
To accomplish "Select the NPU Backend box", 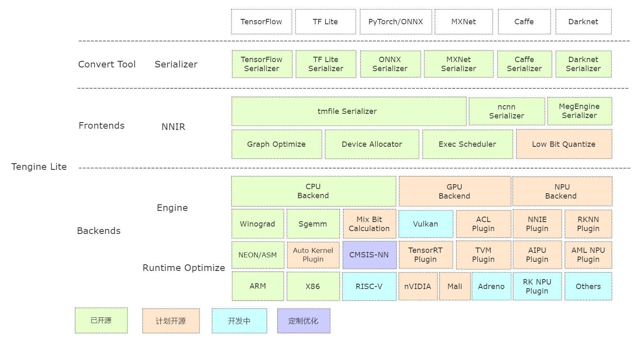I will point(562,192).
